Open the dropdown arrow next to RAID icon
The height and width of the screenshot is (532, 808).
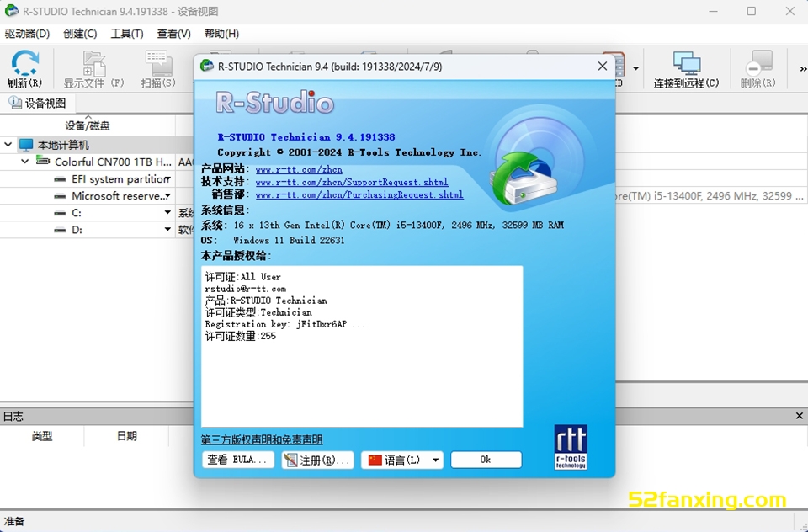pos(636,68)
